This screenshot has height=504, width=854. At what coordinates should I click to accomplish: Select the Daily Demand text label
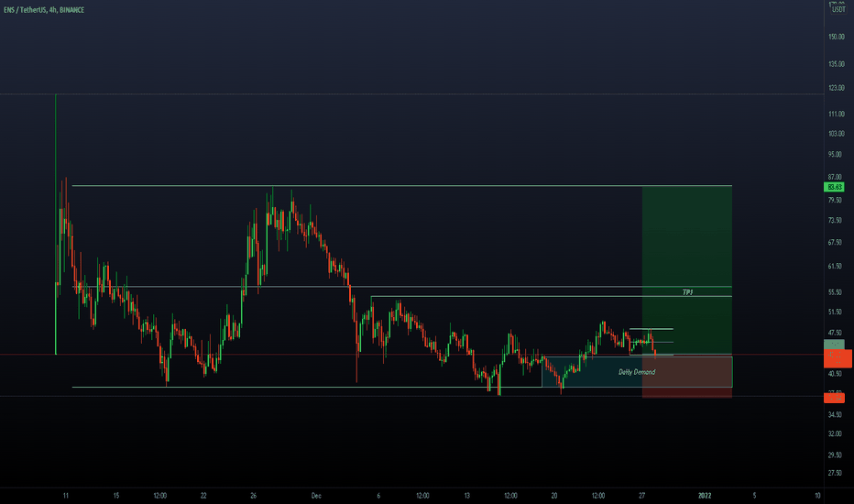[637, 372]
